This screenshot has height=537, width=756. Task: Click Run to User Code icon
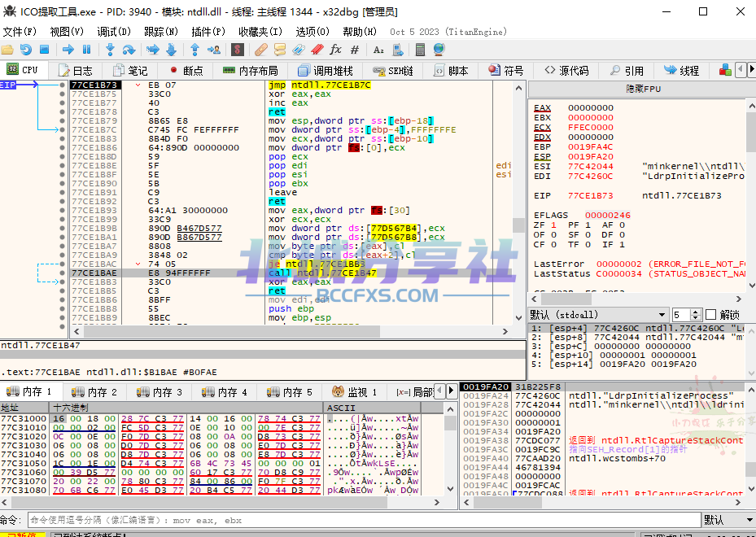click(x=213, y=49)
